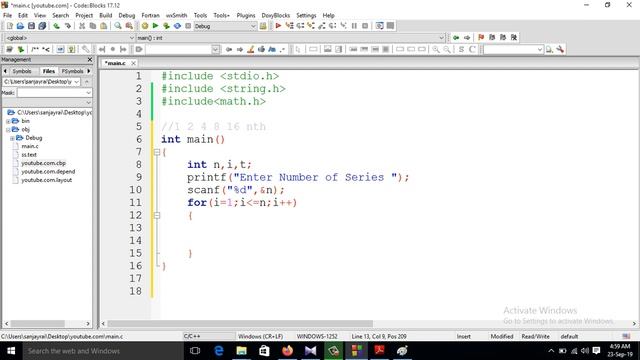Toggle bookmark with the red flag icon
Image resolution: width=640 pixels, height=360 pixels.
point(481,38)
